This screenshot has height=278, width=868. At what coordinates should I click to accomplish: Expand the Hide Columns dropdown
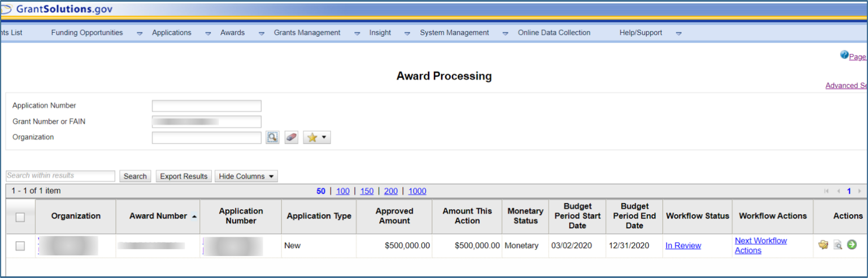pyautogui.click(x=246, y=176)
